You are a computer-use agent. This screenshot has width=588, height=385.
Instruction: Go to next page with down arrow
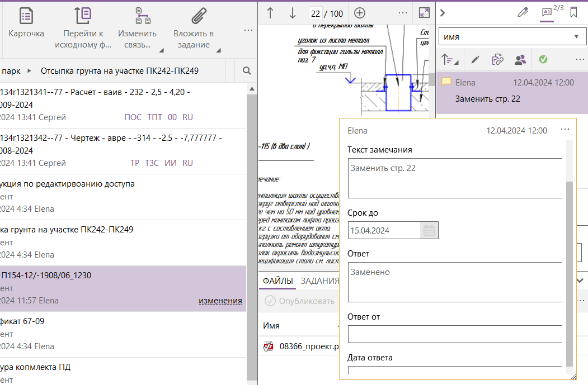tap(293, 13)
